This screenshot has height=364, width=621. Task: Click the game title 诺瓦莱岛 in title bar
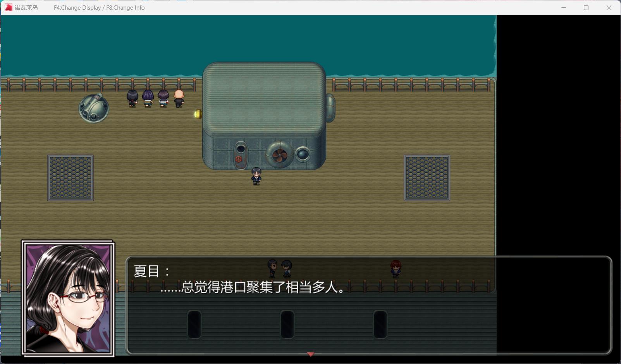26,7
